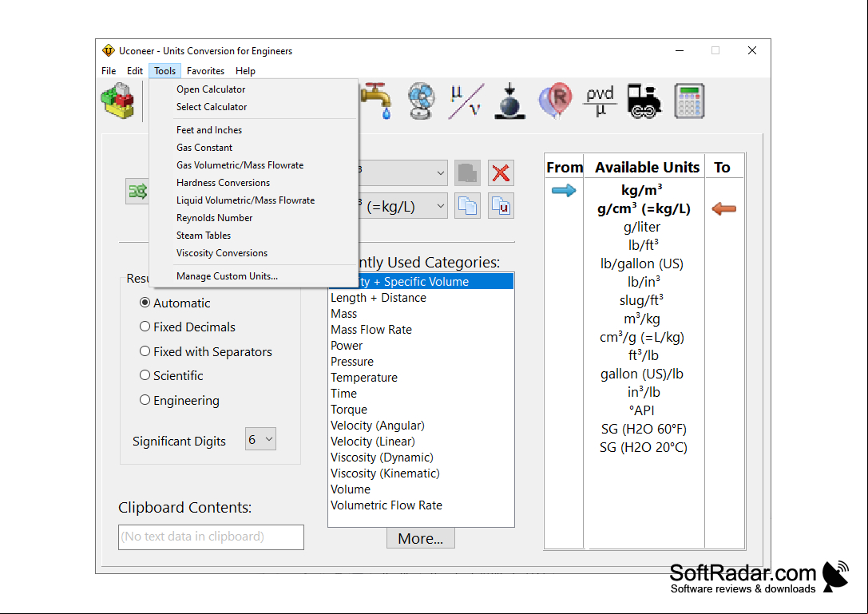
Task: Click the red X clear button
Action: [501, 172]
